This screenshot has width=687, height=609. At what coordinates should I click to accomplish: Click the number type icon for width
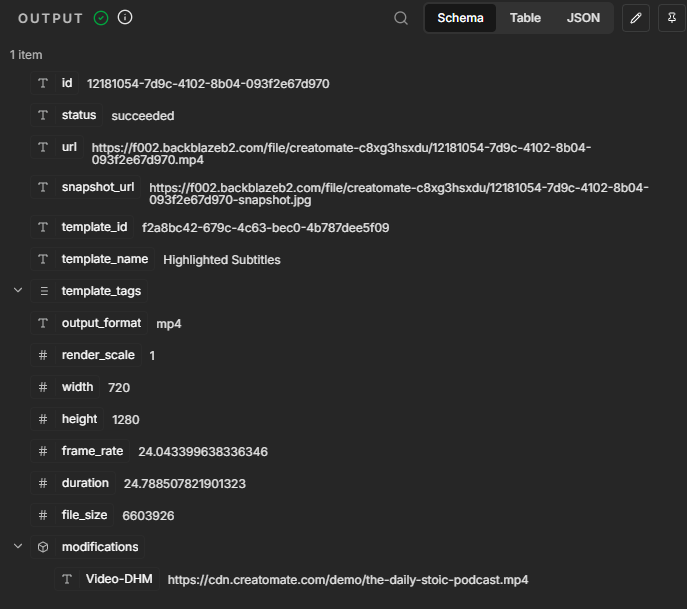[43, 387]
